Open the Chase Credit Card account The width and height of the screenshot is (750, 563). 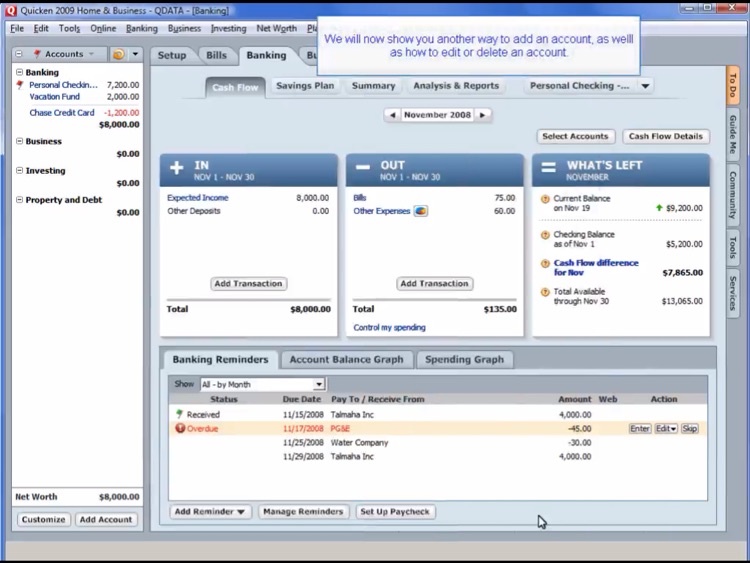62,113
